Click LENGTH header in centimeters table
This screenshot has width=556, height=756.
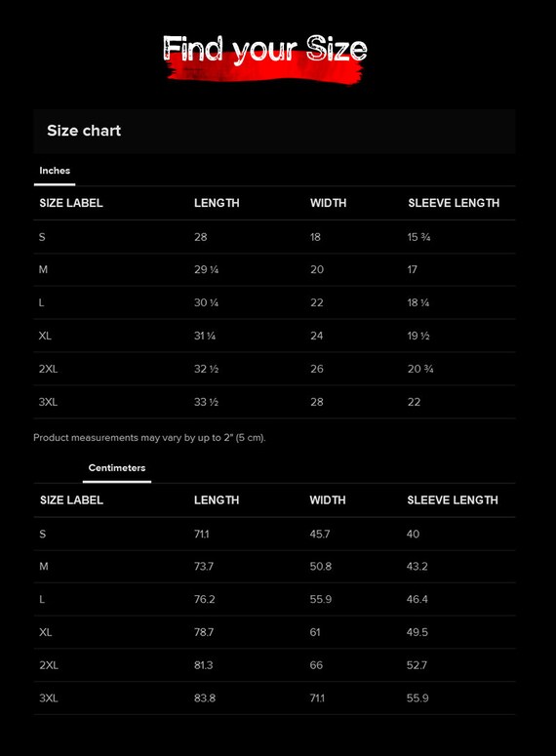[x=217, y=500]
